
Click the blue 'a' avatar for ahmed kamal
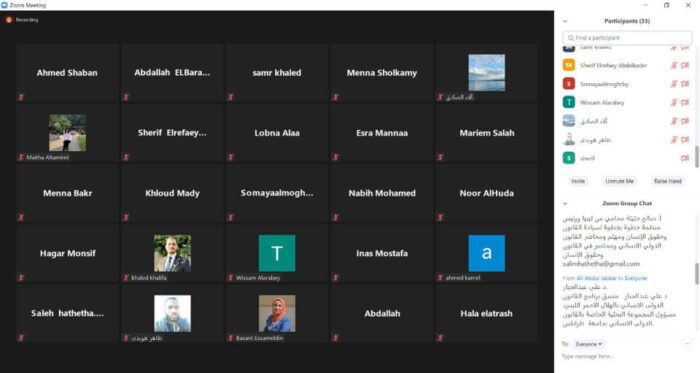click(x=487, y=253)
